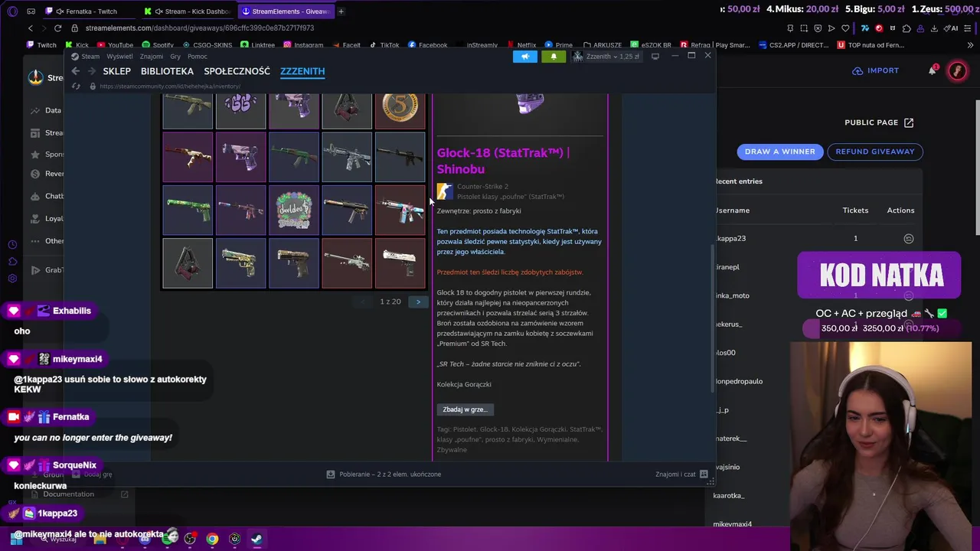The image size is (980, 551).
Task: Open the Spotify bookmark
Action: (158, 45)
